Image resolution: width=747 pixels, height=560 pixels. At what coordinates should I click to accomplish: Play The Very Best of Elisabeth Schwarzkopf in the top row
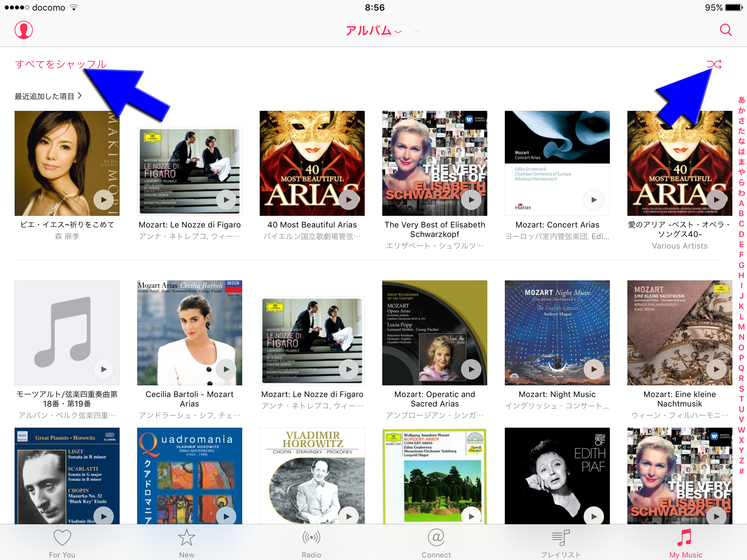pyautogui.click(x=471, y=200)
